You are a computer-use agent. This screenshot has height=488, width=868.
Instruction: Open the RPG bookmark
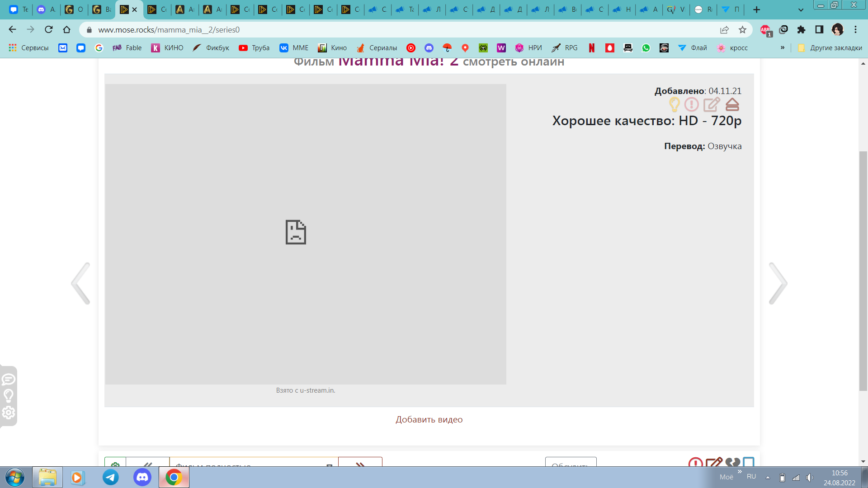point(565,48)
